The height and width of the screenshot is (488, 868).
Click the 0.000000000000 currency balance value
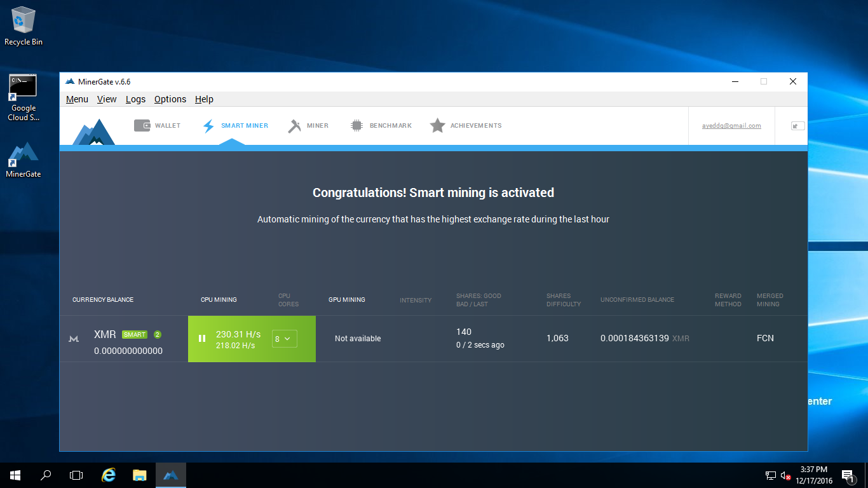(128, 351)
